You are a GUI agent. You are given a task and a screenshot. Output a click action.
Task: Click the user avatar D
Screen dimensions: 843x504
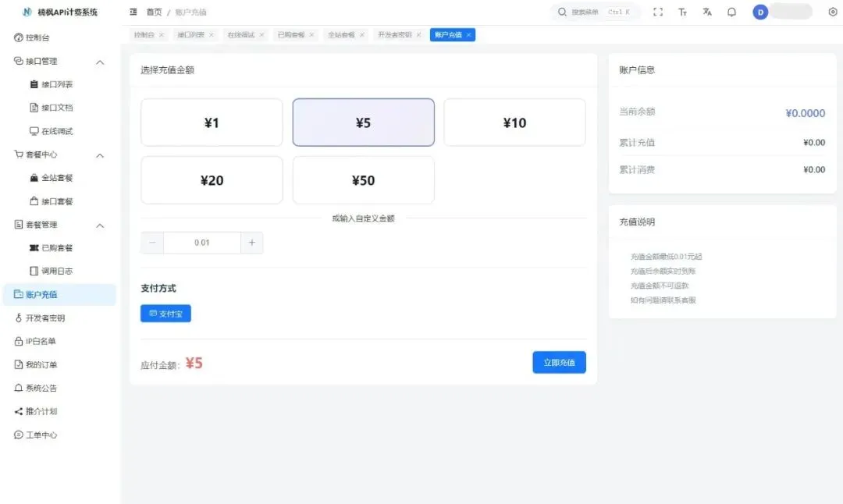(x=760, y=12)
